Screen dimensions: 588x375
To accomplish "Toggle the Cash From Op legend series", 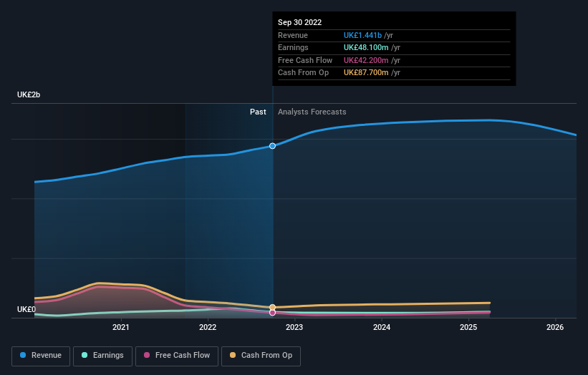I will point(261,356).
